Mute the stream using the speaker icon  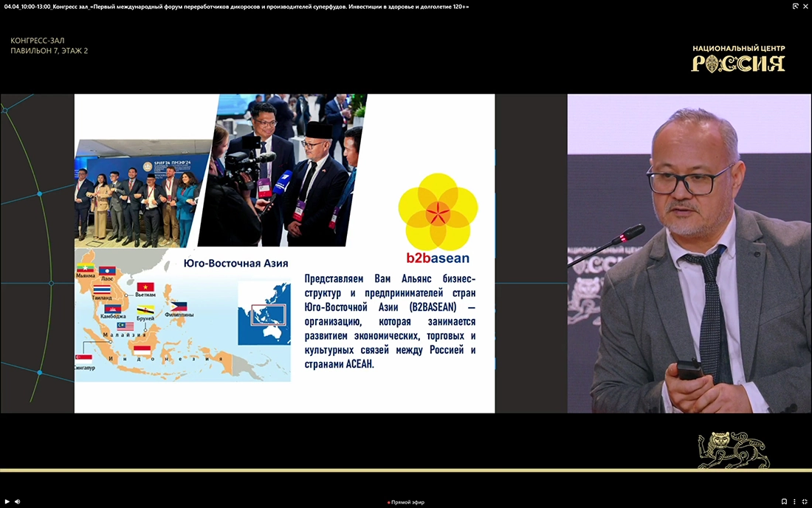(17, 501)
